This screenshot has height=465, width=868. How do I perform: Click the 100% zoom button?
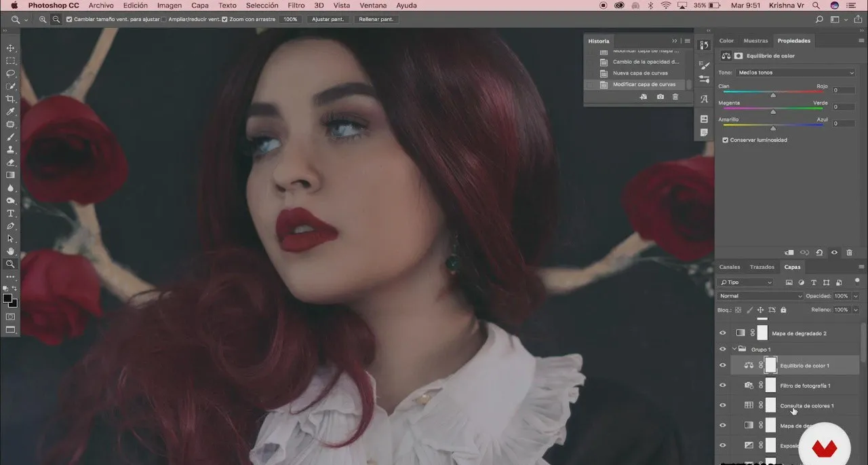point(290,19)
